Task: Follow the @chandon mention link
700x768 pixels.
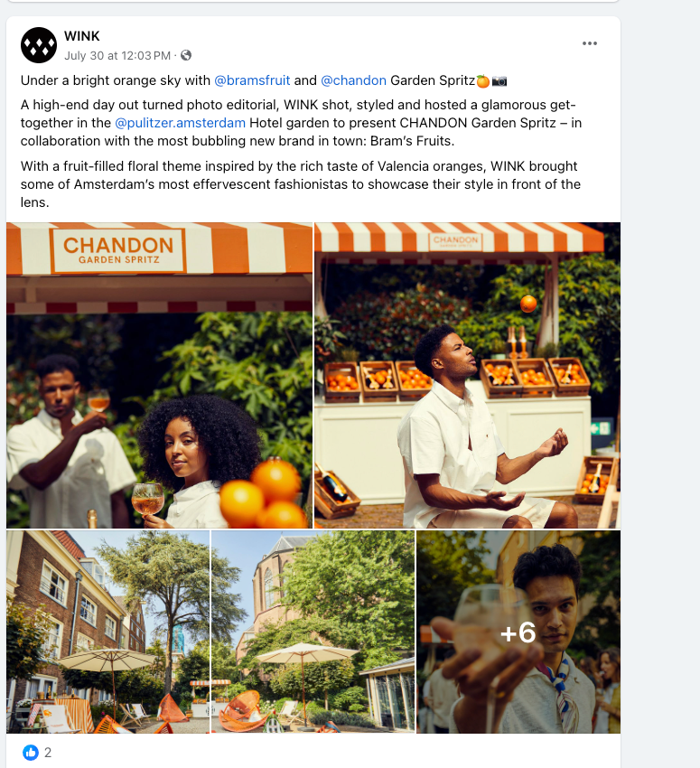Action: point(353,80)
